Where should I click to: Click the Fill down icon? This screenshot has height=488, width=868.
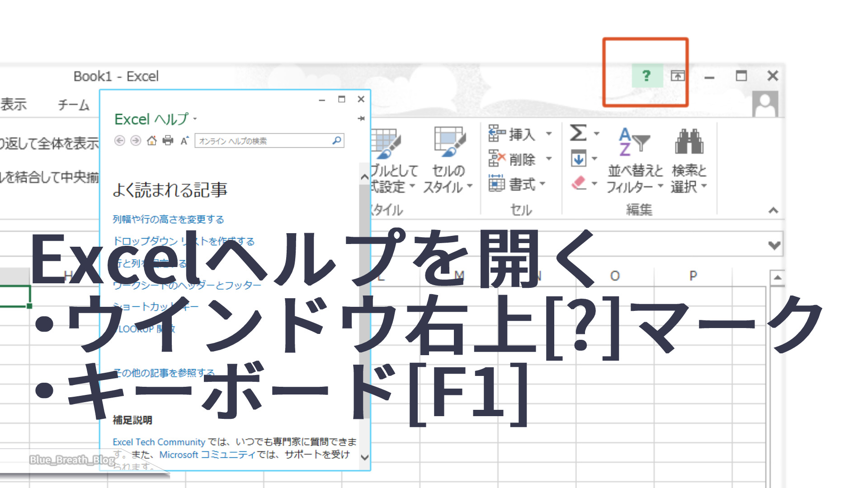579,159
